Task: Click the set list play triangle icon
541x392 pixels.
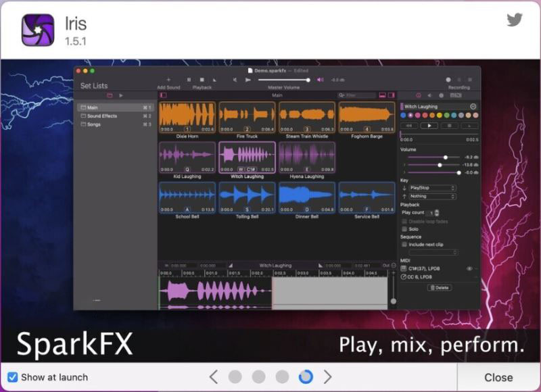Action: [x=121, y=95]
